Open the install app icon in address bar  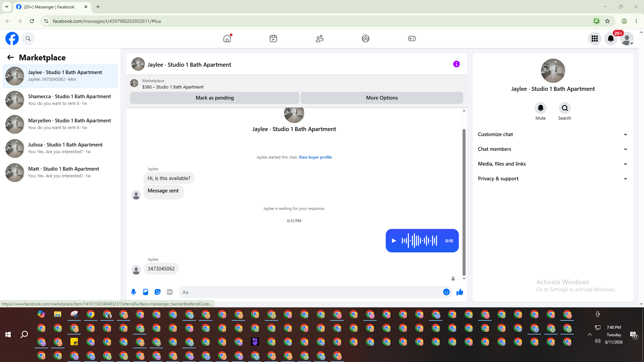pyautogui.click(x=596, y=21)
